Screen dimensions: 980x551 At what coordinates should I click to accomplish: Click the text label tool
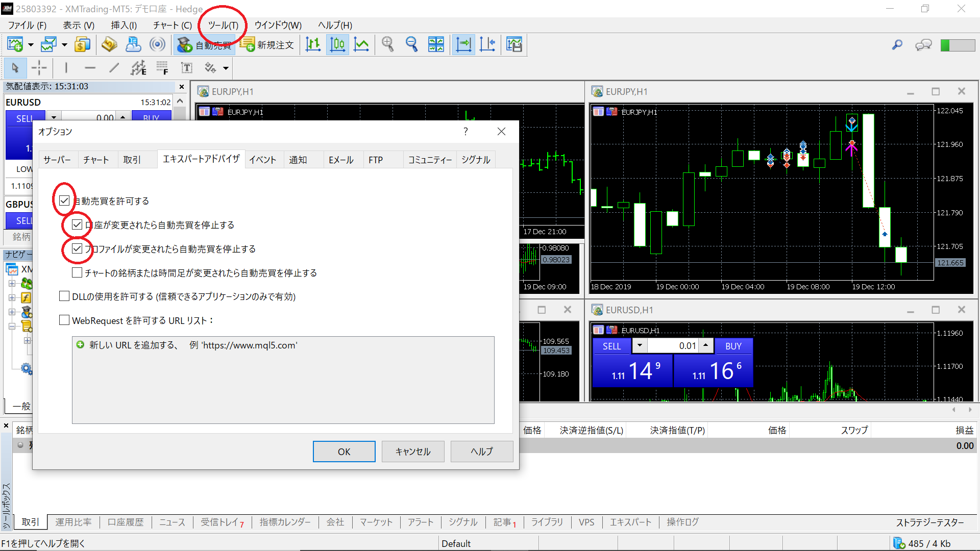[187, 68]
